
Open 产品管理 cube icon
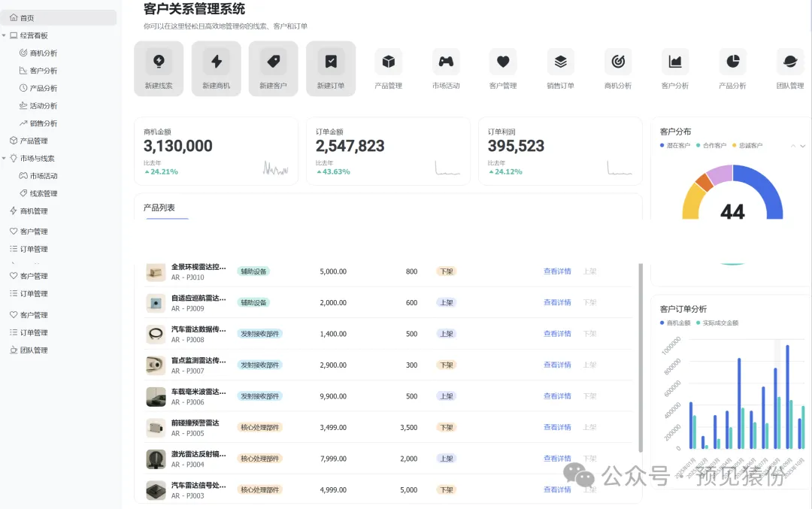pos(389,62)
